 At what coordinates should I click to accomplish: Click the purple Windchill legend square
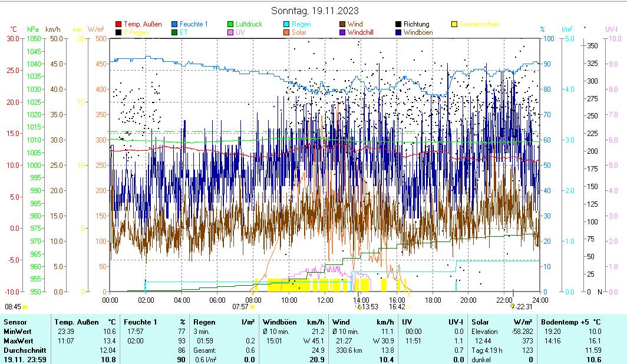(342, 32)
